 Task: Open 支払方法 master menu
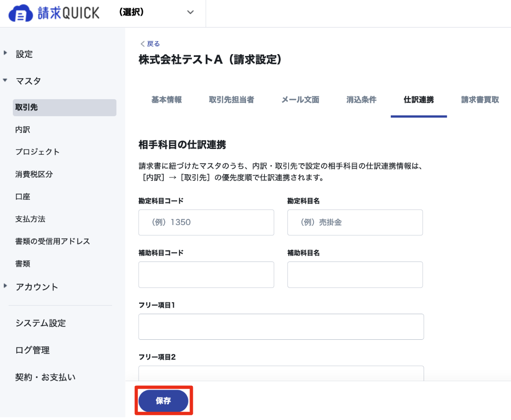pos(30,219)
